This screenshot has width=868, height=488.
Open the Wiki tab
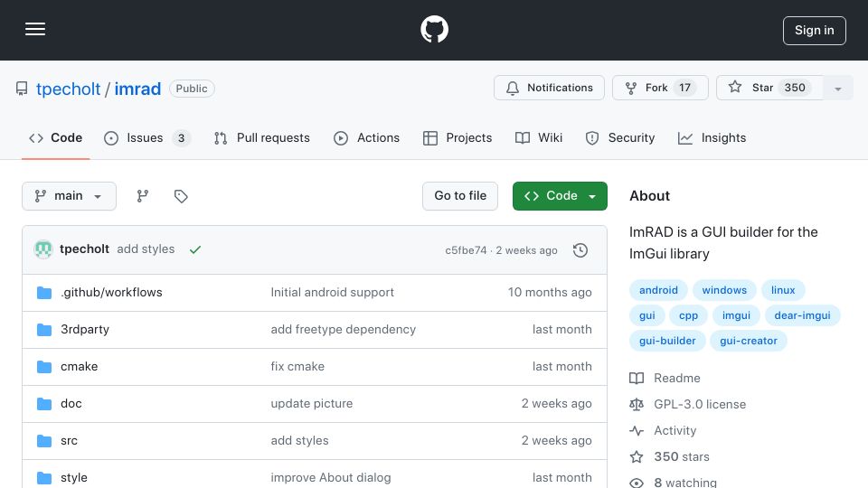click(539, 137)
